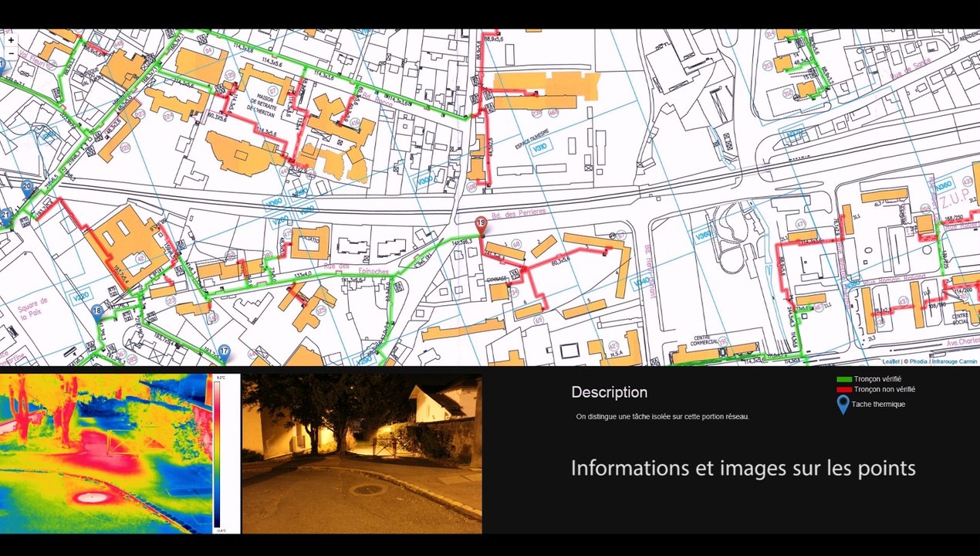Click the Description heading
Screen dimensions: 980x556
click(x=609, y=392)
